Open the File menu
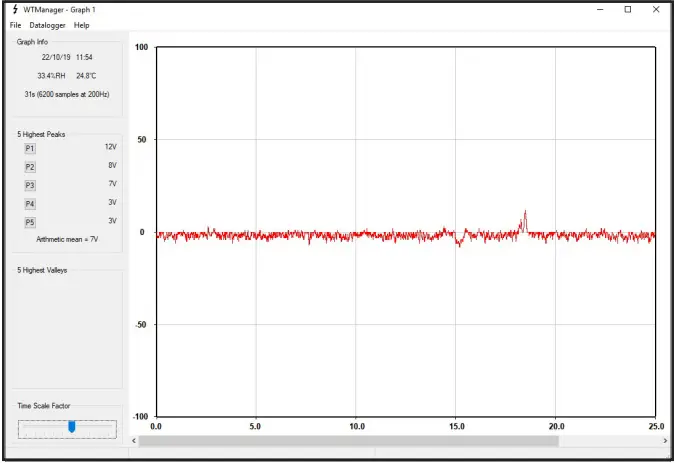The height and width of the screenshot is (463, 675). pos(15,25)
